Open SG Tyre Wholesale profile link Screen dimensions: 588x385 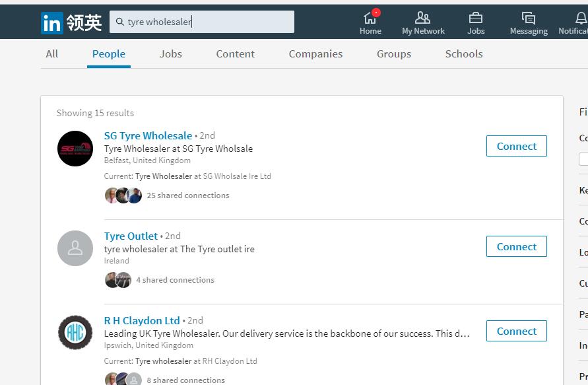pos(148,135)
